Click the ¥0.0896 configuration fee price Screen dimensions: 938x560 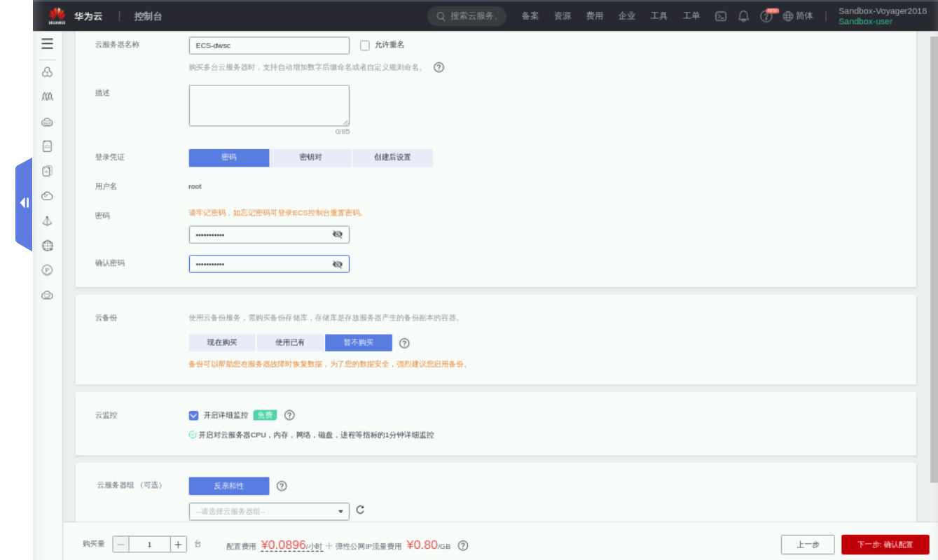(x=284, y=545)
